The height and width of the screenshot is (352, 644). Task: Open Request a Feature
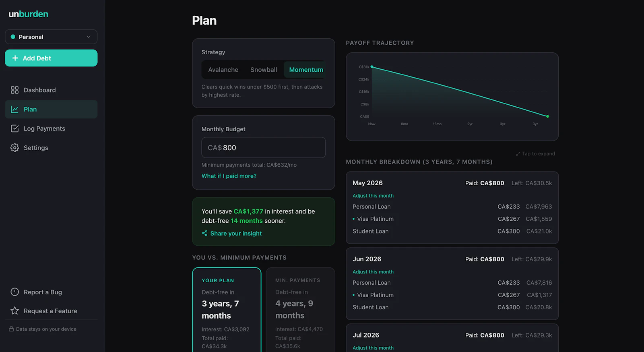click(x=51, y=311)
